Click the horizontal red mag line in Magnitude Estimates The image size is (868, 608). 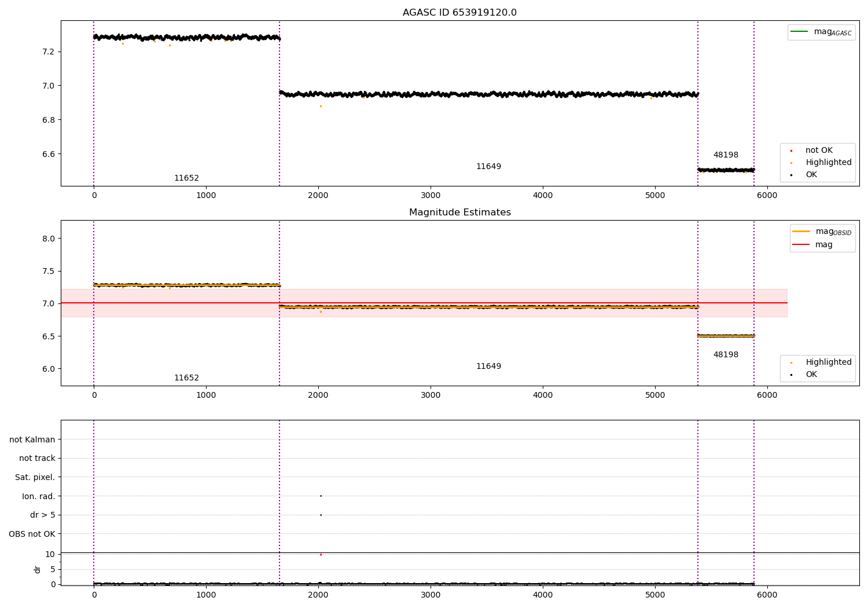[x=424, y=303]
